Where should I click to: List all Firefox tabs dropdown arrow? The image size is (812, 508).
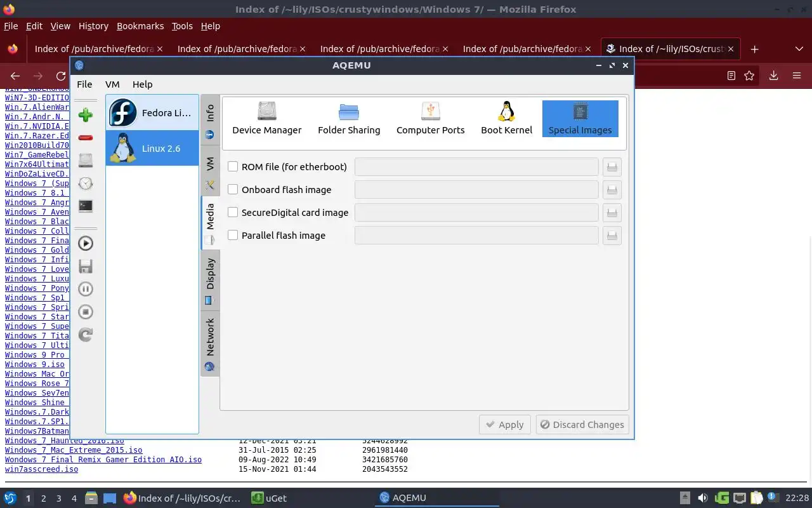(x=799, y=49)
